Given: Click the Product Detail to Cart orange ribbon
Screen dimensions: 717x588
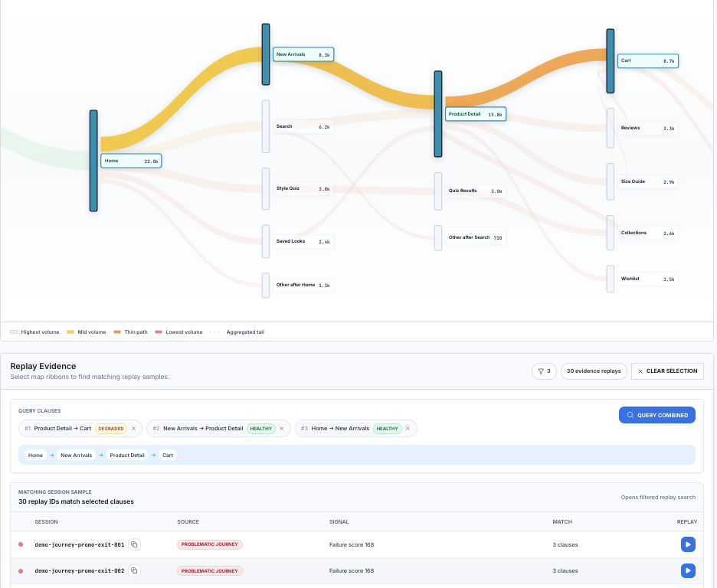Looking at the screenshot, I should pyautogui.click(x=525, y=79).
